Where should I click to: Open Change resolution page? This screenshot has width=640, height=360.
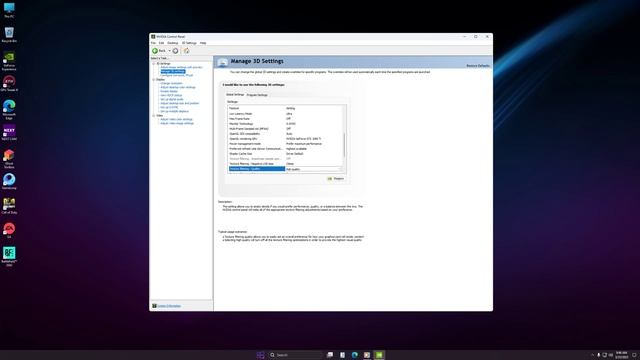click(x=171, y=83)
